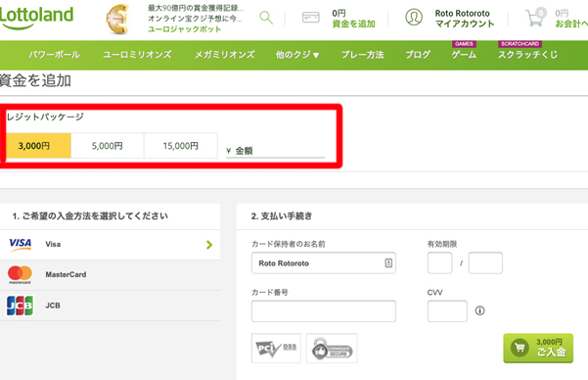This screenshot has height=380, width=588.
Task: Click the MasterCard logo icon
Action: pos(20,274)
